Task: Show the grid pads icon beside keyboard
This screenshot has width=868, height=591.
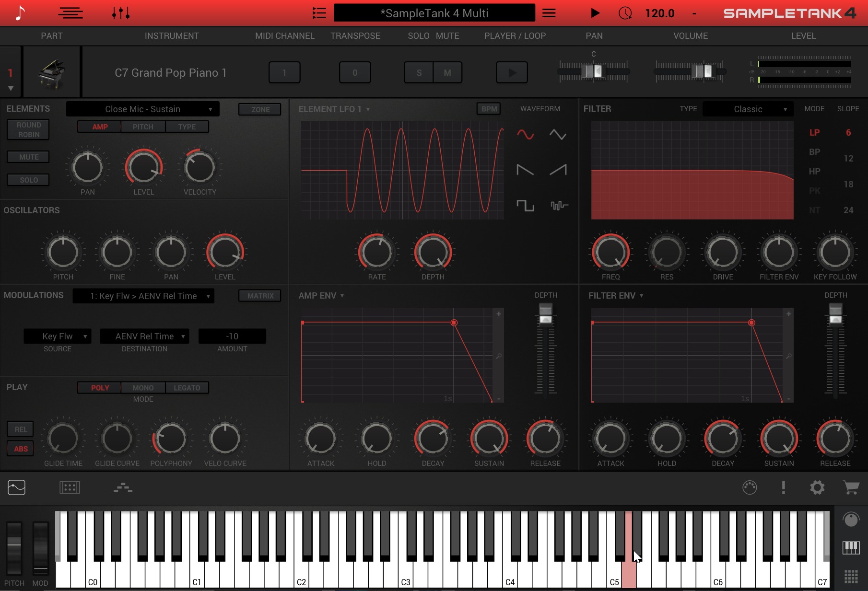Action: [851, 577]
